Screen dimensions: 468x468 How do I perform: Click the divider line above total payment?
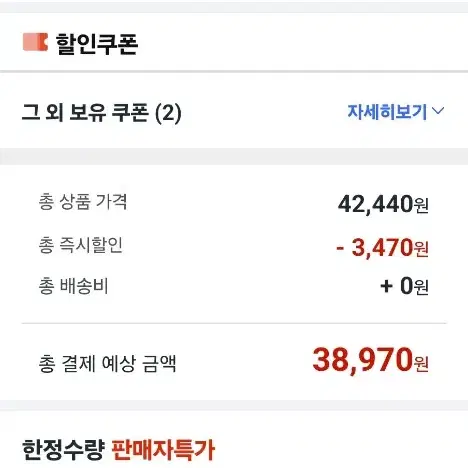234,323
